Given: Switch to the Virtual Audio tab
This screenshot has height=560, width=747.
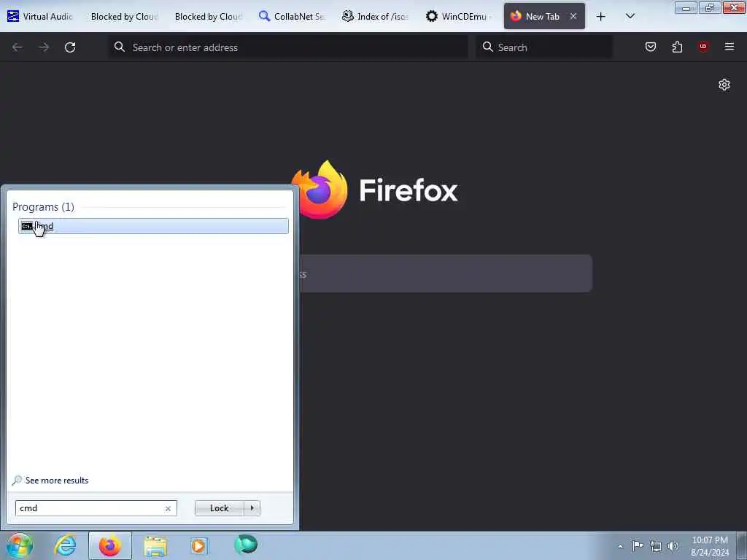Looking at the screenshot, I should (x=40, y=16).
